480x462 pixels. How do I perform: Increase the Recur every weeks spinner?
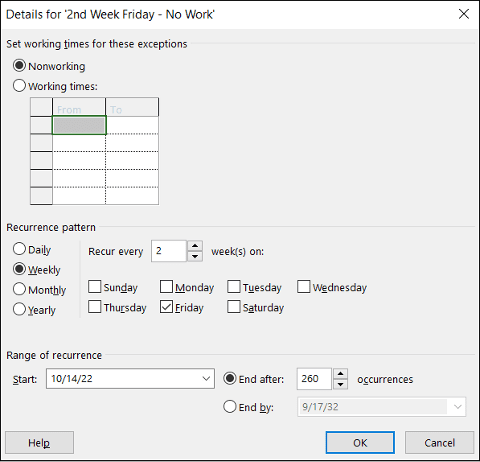tap(195, 246)
